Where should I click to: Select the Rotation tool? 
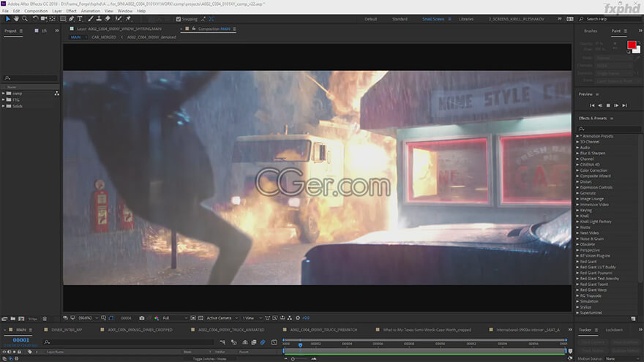click(x=35, y=19)
